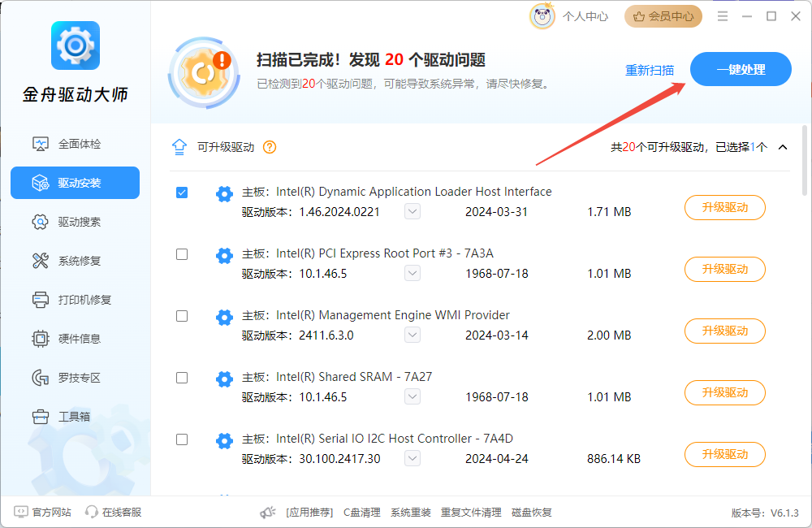This screenshot has height=528, width=812.
Task: Click the 一键处理 button
Action: (x=741, y=69)
